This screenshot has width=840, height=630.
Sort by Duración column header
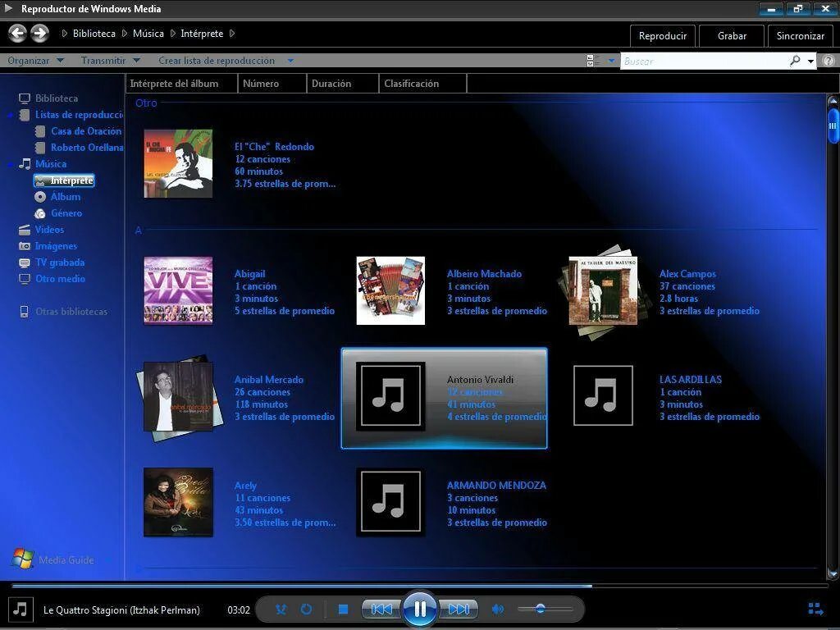343,84
